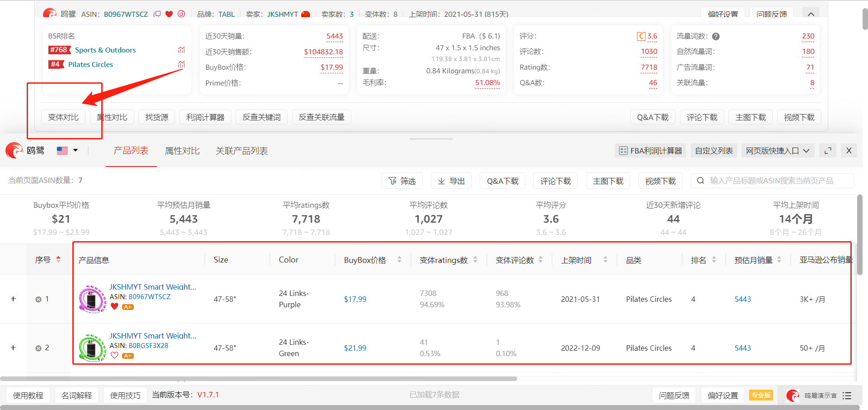Switch to the 属性对比 tab in the lower panel
This screenshot has width=868, height=410.
coord(182,151)
